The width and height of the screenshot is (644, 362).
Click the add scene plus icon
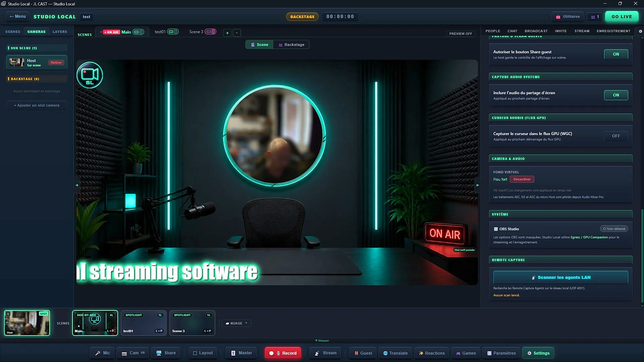pyautogui.click(x=227, y=33)
